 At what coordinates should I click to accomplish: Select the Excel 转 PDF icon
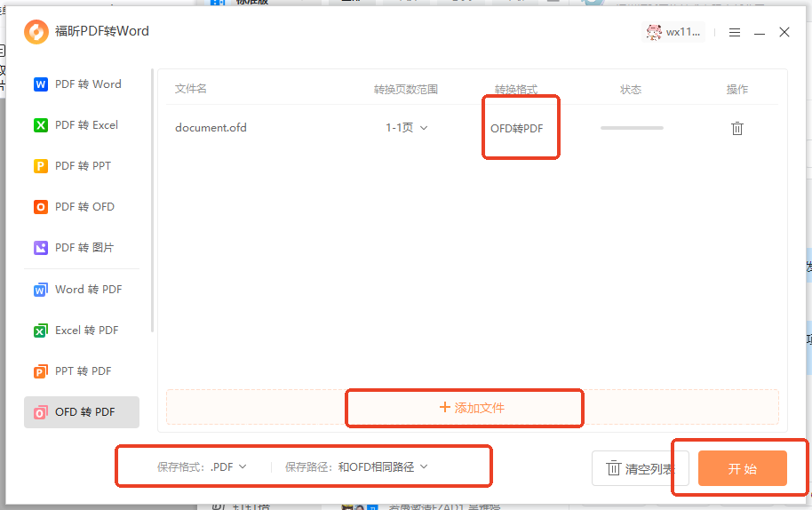point(40,331)
